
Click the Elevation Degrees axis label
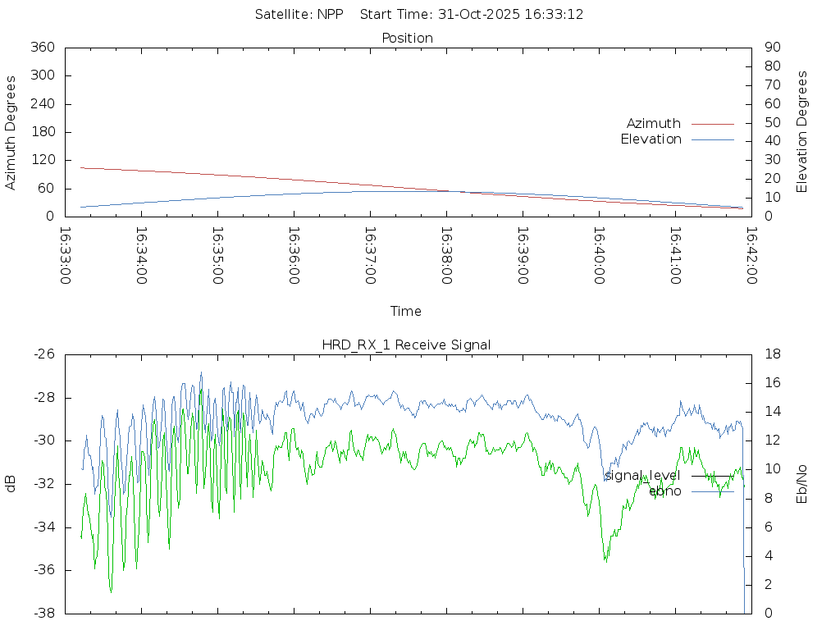[802, 132]
